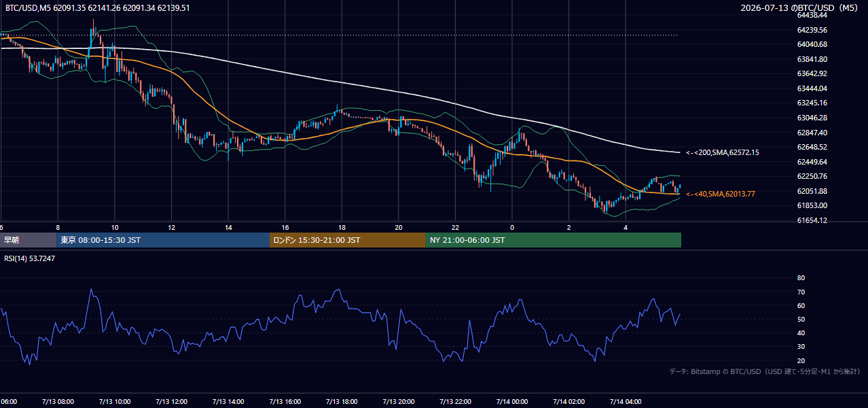
Task: Select the 2026-07-13 のBTC/USD（M5） title
Action: point(800,7)
